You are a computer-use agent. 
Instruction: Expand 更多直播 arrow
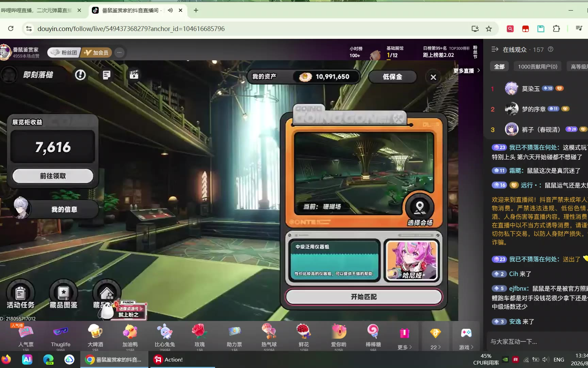pos(479,71)
